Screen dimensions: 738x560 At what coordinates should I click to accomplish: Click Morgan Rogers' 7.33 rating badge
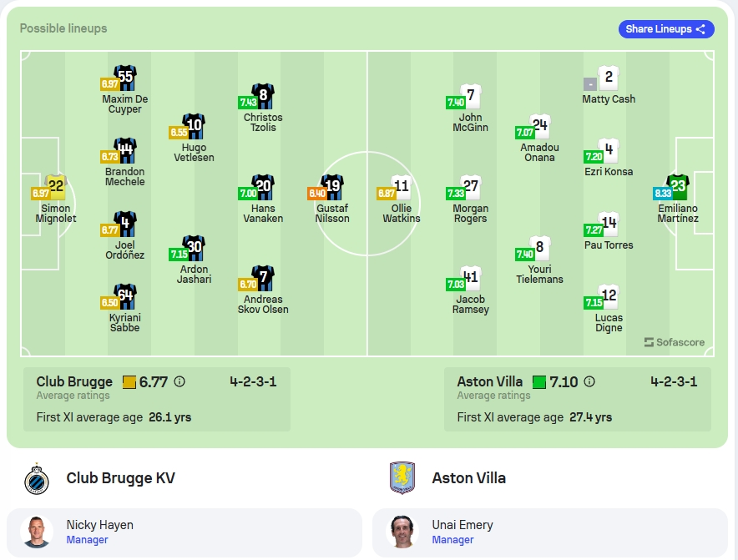click(x=456, y=193)
